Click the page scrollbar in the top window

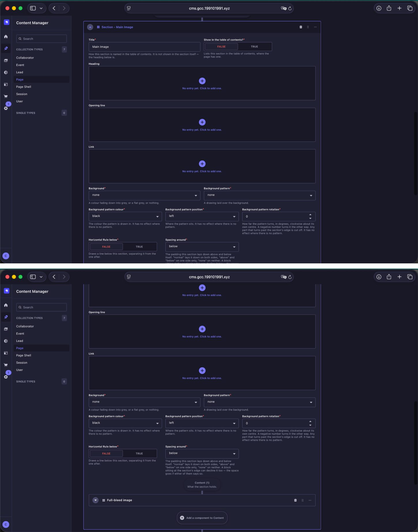[415, 154]
